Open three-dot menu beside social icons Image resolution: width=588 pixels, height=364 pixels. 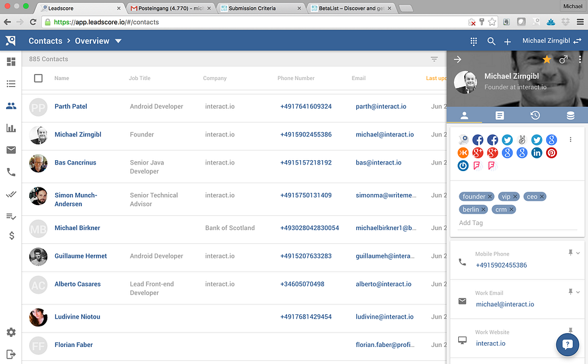pyautogui.click(x=570, y=140)
